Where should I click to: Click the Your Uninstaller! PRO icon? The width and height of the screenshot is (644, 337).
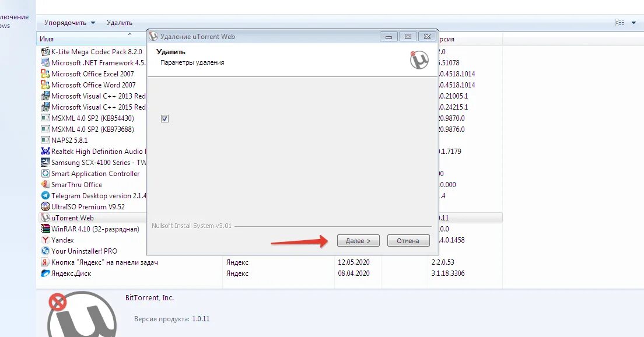pyautogui.click(x=45, y=251)
